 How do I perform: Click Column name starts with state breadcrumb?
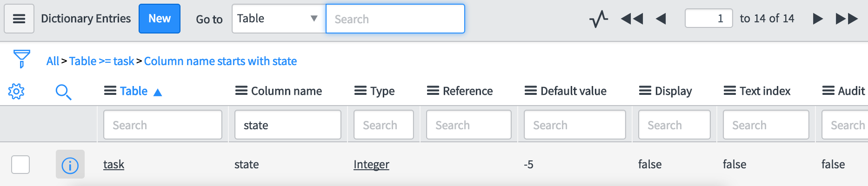220,61
